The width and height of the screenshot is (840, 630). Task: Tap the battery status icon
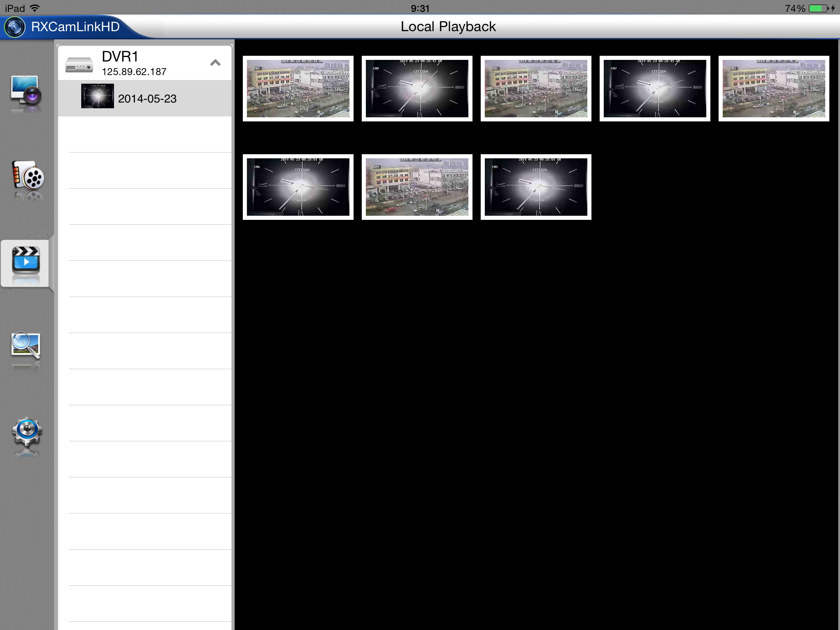(819, 8)
